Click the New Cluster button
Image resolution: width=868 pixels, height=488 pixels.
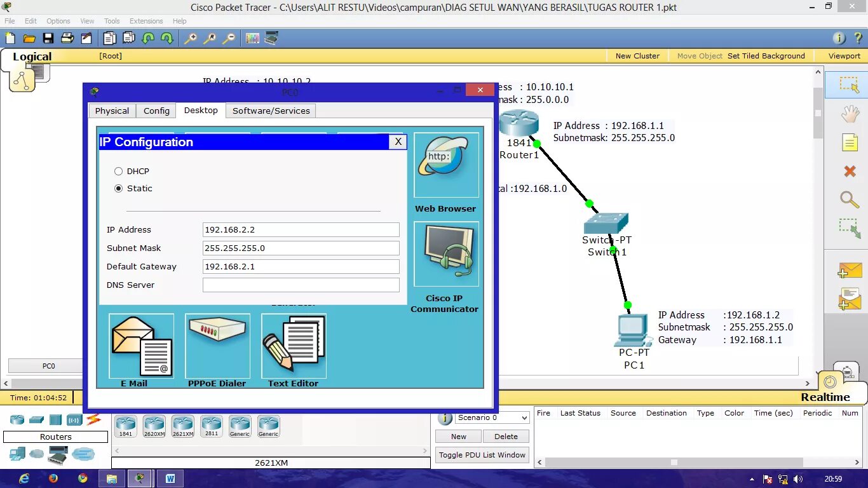click(x=637, y=56)
